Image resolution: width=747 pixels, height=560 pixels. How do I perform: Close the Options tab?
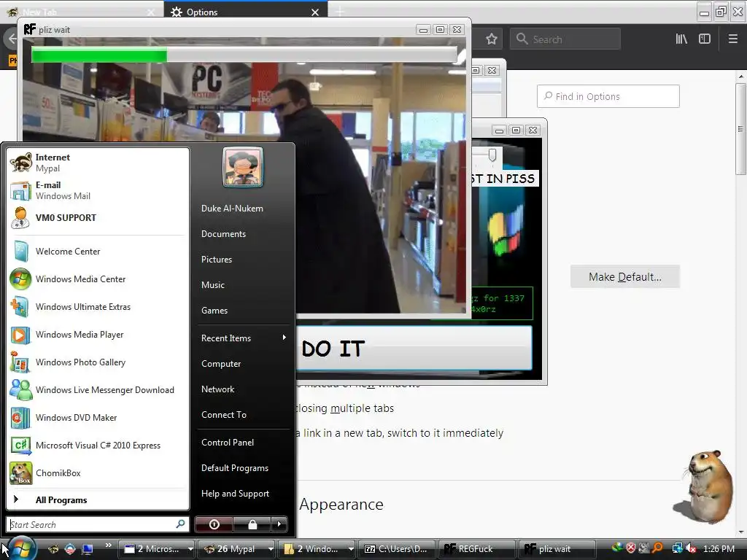(315, 12)
